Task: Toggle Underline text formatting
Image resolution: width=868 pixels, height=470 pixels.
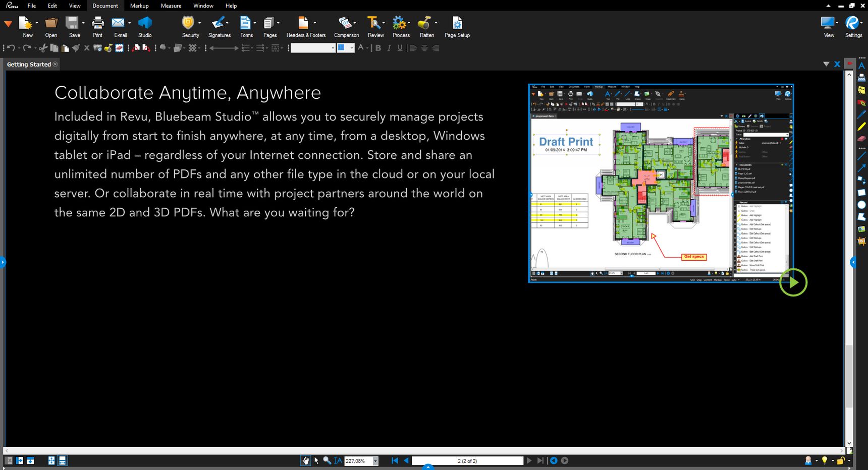Action: click(x=400, y=48)
